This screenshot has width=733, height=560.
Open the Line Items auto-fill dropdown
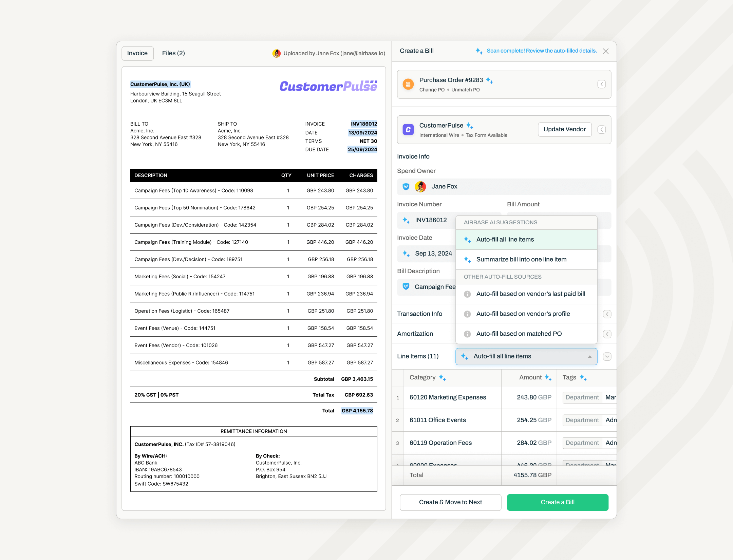tap(526, 357)
